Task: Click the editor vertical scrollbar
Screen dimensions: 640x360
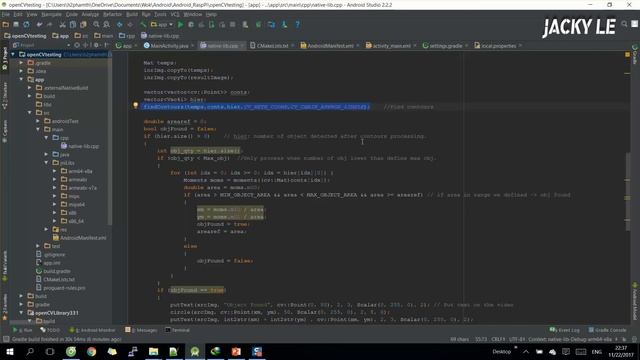Action: click(x=627, y=192)
